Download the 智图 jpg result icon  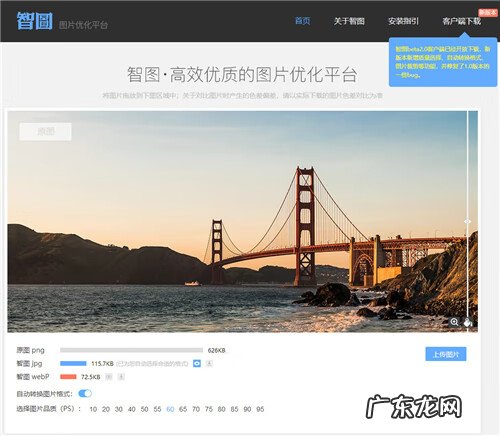pyautogui.click(x=209, y=364)
